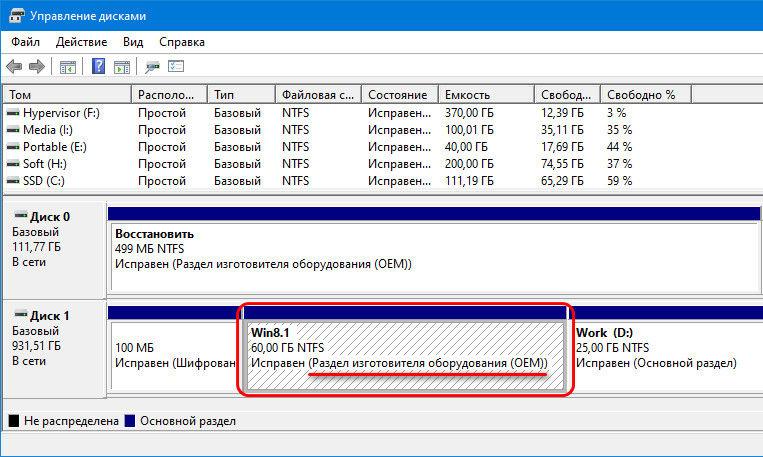Click the disk connection toolbar icon
The image size is (763, 457).
tap(152, 67)
